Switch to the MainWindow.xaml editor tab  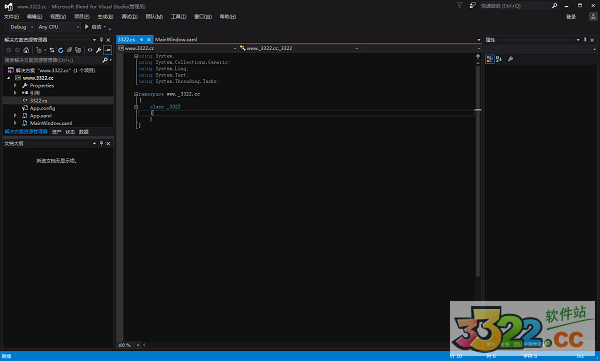point(176,39)
